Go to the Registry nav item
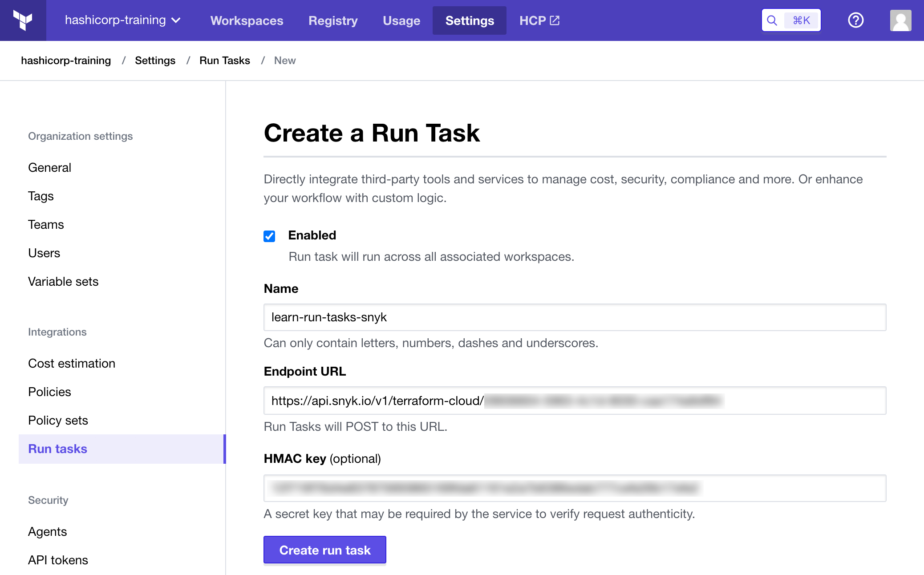The width and height of the screenshot is (924, 575). tap(333, 20)
